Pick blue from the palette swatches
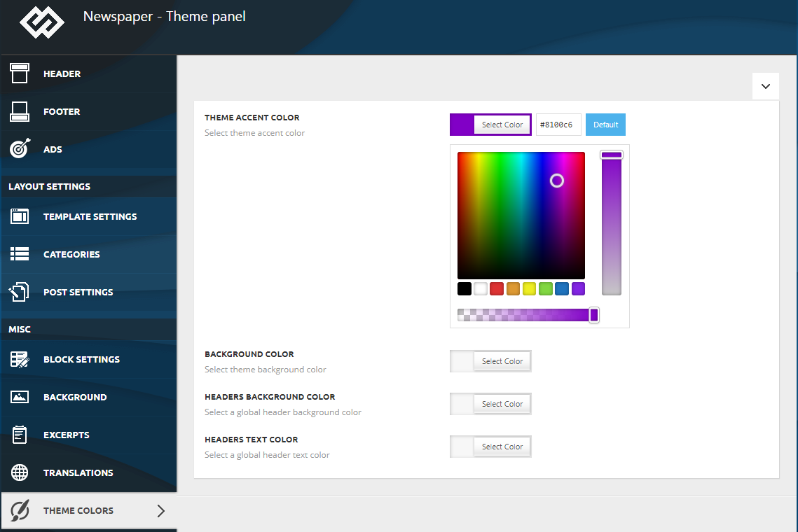 click(x=562, y=289)
